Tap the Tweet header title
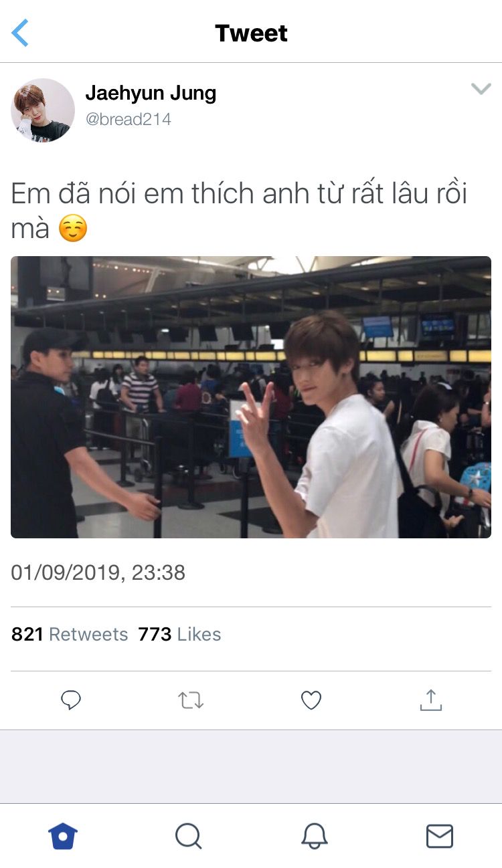 tap(251, 33)
